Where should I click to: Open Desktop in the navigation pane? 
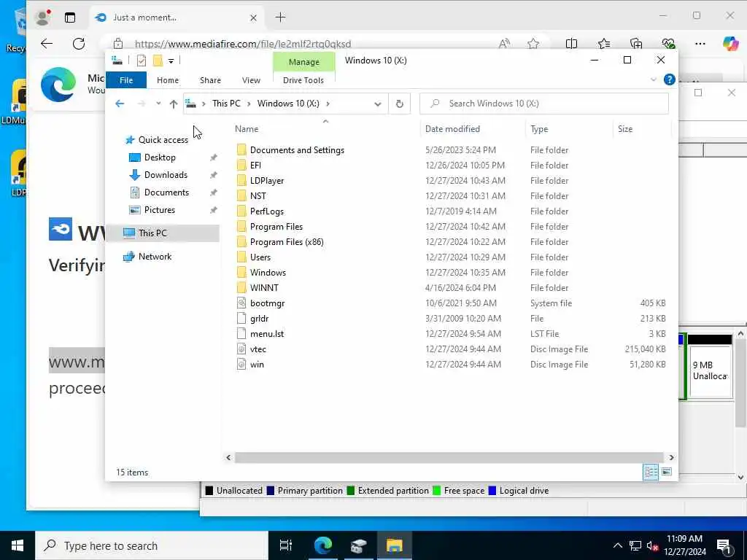pos(160,157)
